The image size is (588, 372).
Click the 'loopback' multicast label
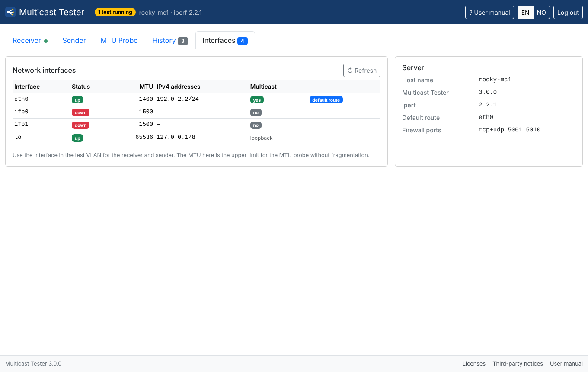262,138
